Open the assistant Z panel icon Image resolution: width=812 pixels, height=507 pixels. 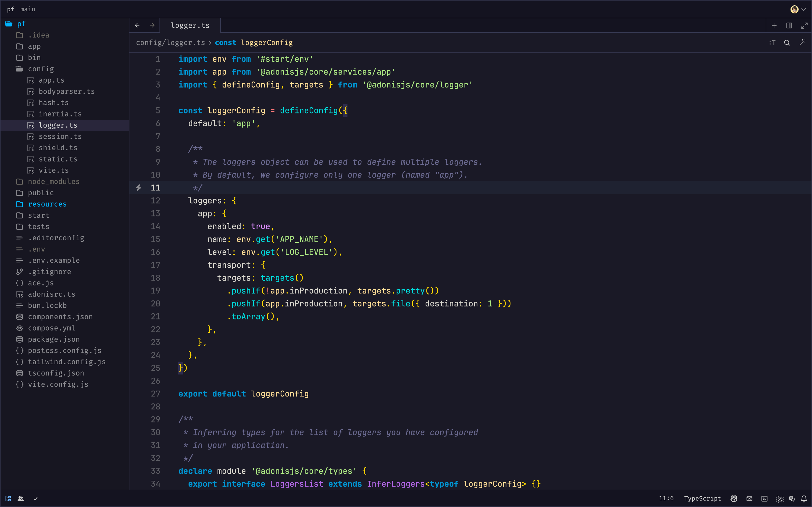click(780, 499)
